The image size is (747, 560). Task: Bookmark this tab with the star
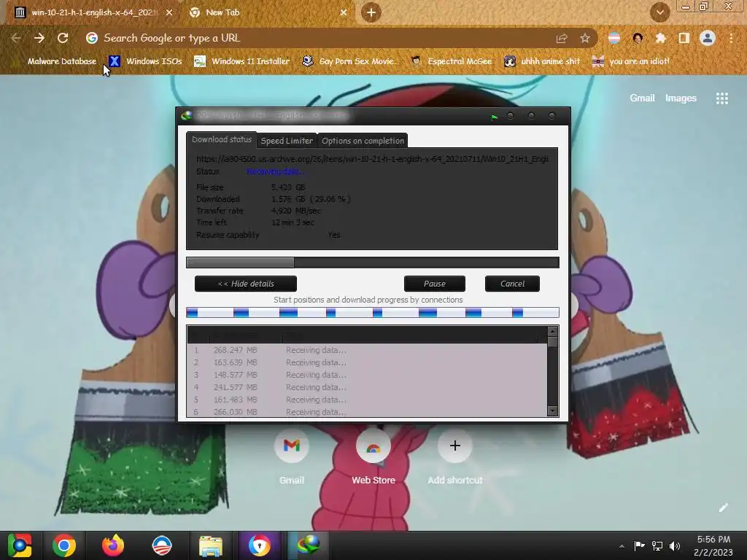pos(585,39)
